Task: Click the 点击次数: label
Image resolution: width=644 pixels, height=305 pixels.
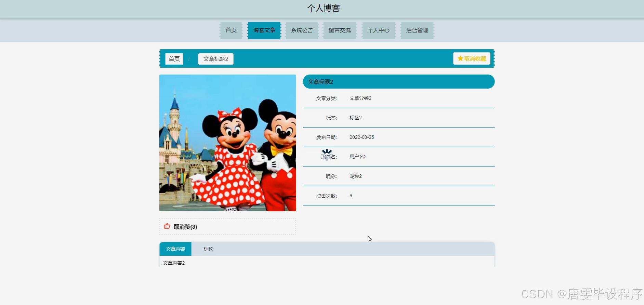Action: point(327,196)
